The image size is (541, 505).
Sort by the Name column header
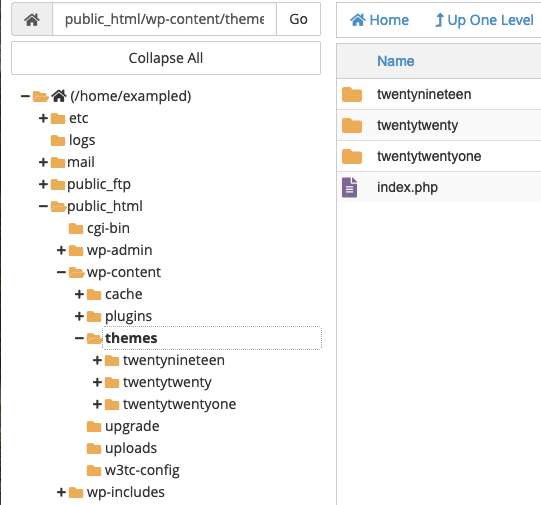point(395,61)
